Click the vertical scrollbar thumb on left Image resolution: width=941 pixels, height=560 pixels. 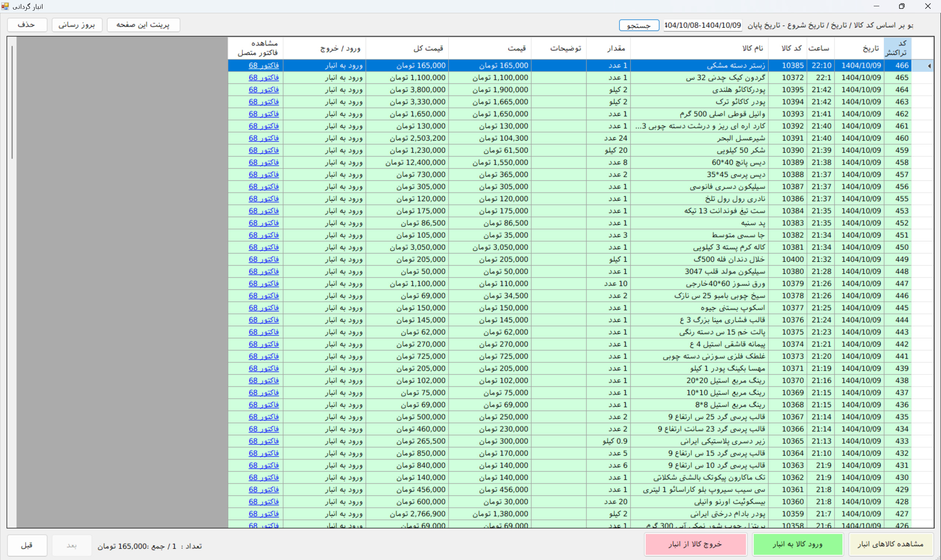[12, 102]
